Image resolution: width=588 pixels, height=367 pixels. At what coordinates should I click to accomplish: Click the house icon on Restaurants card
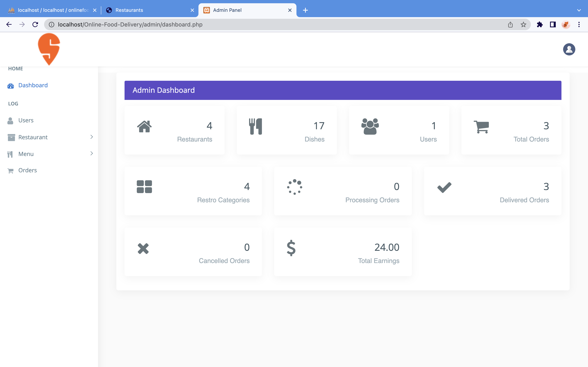pyautogui.click(x=144, y=126)
